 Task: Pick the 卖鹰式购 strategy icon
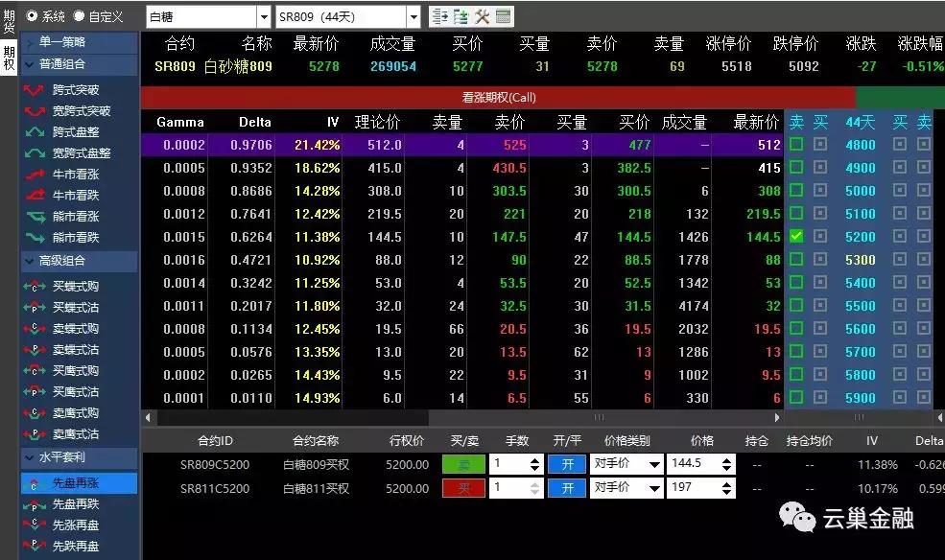pyautogui.click(x=34, y=412)
